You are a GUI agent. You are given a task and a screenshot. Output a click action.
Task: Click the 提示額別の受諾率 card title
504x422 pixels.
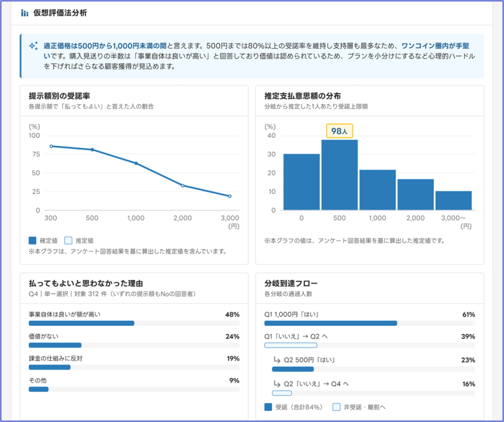59,96
